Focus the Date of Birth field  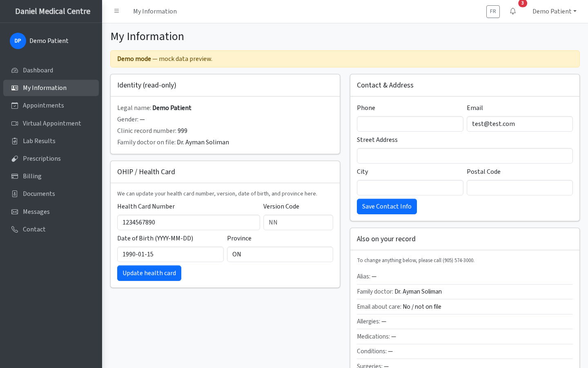(170, 254)
